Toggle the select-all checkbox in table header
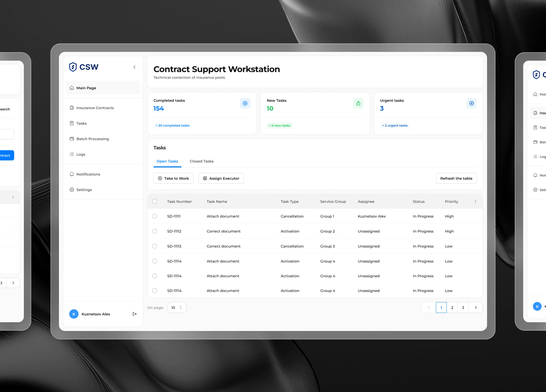This screenshot has height=392, width=546. 155,201
